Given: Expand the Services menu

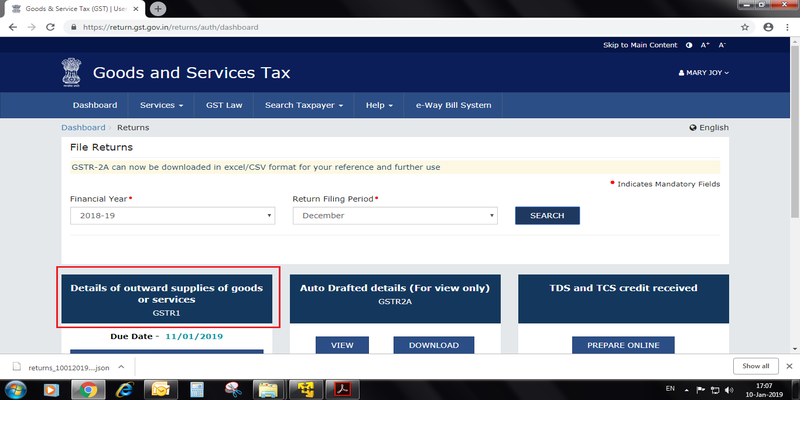Looking at the screenshot, I should 161,105.
